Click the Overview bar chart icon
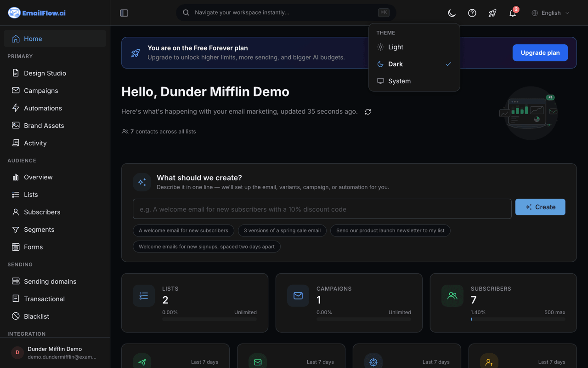The width and height of the screenshot is (588, 368). coord(16,177)
